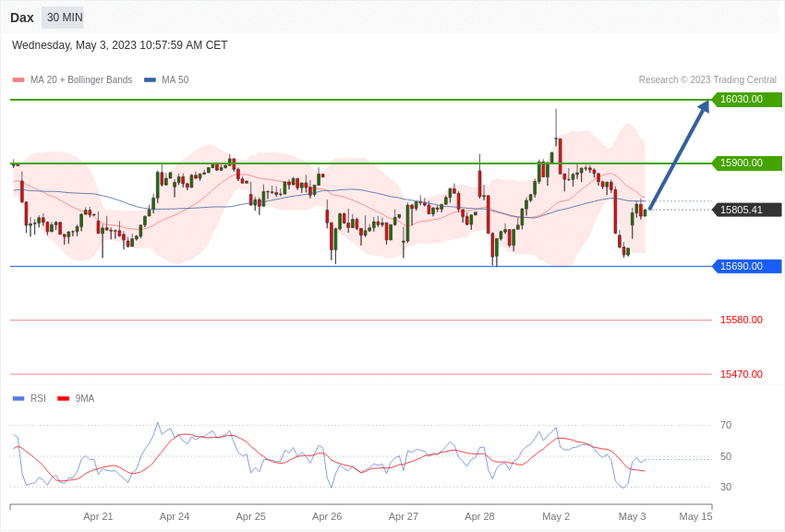Click the MA 20 + Bollinger Bands legend swatch
Image resolution: width=785 pixels, height=532 pixels.
(18, 80)
